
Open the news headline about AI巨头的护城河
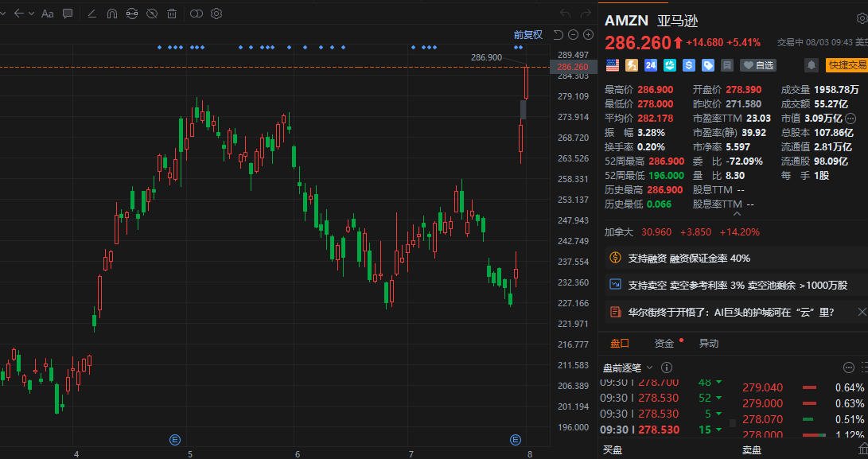tap(730, 313)
